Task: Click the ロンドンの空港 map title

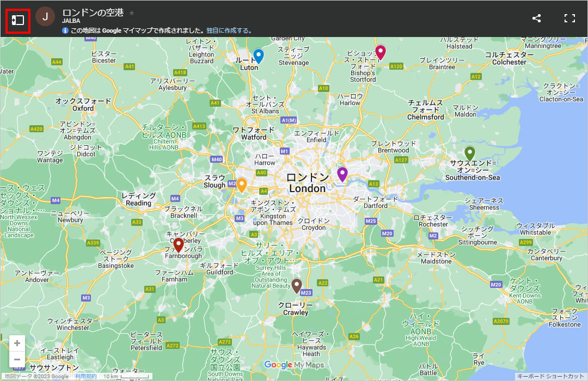Action: point(94,13)
